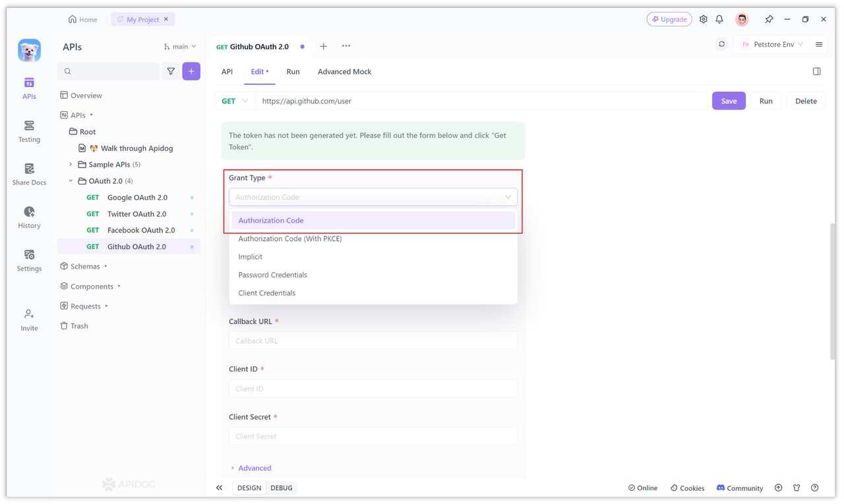The width and height of the screenshot is (844, 504).
Task: Open Settings in the left sidebar
Action: point(29,260)
